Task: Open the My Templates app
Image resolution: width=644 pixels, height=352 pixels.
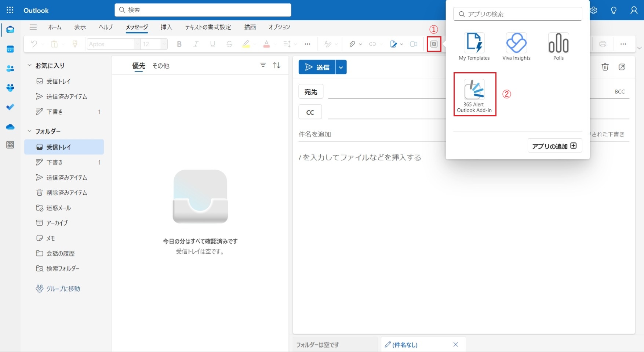Action: point(474,47)
